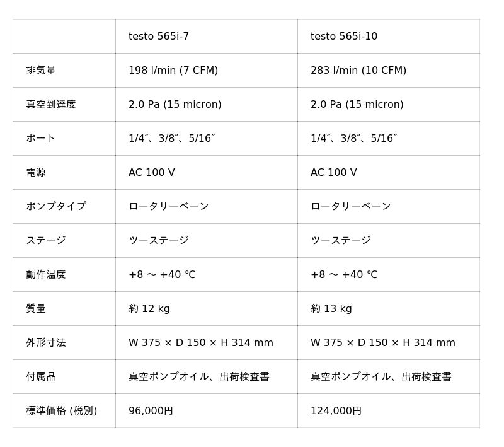Select the 真空到達度 row label

tap(51, 105)
